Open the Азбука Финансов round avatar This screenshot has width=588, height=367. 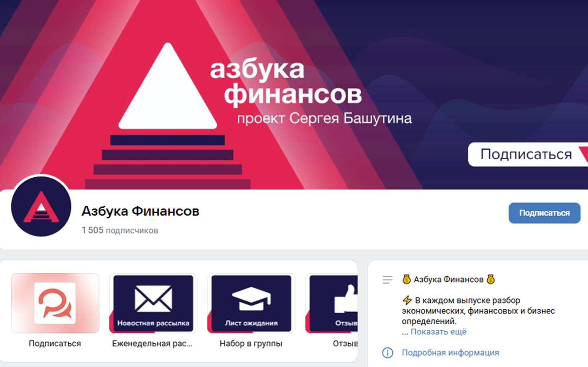(41, 206)
